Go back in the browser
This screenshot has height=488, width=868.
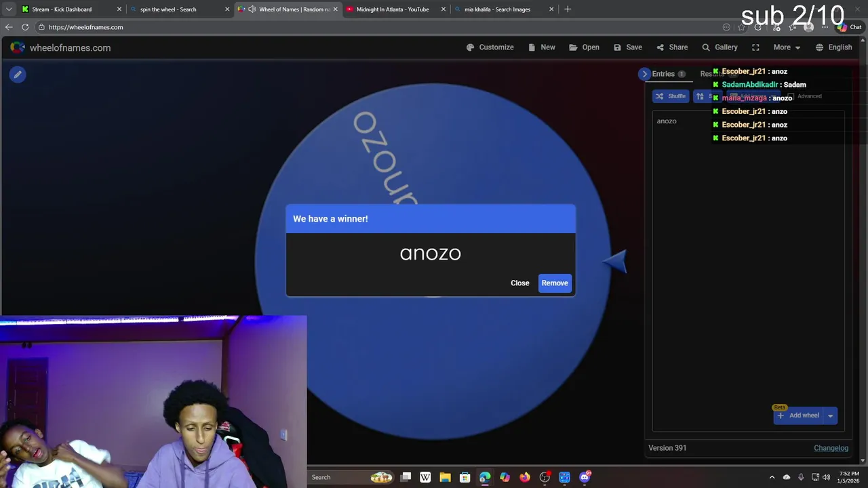pos(9,27)
